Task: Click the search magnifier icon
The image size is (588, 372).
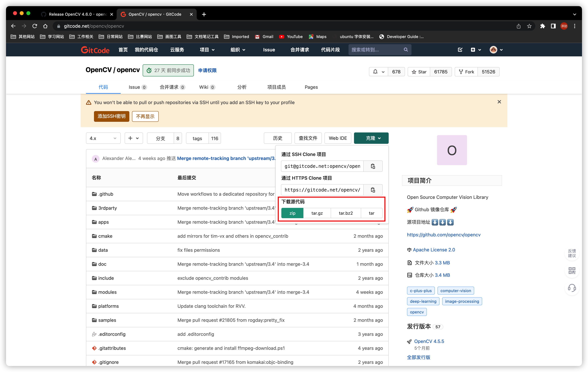Action: (406, 50)
